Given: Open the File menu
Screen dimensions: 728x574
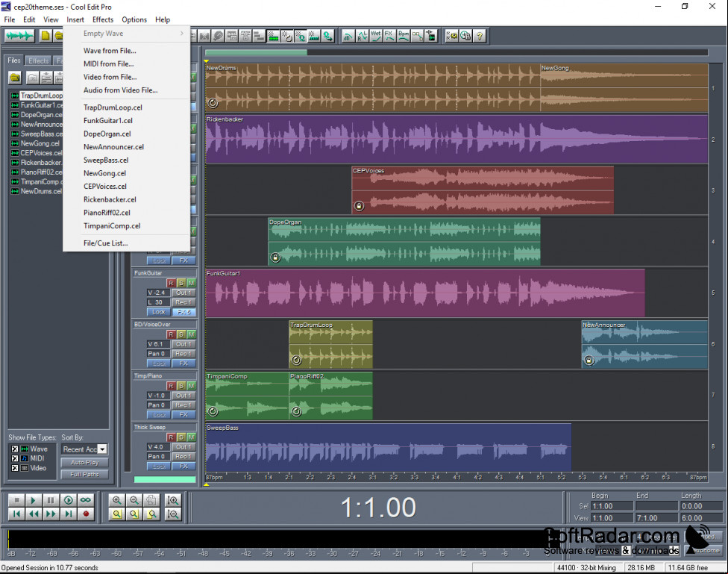Looking at the screenshot, I should [9, 19].
